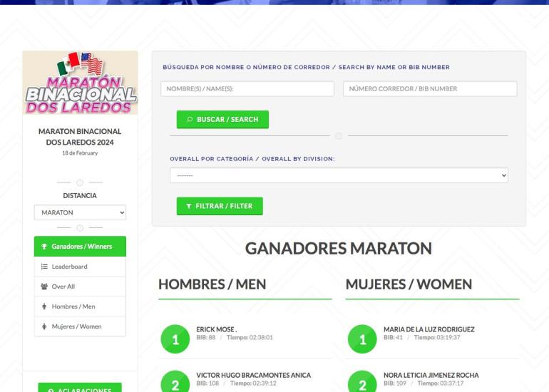The height and width of the screenshot is (392, 549).
Task: Expand the Distancia MARATON dropdown
Action: pos(80,212)
